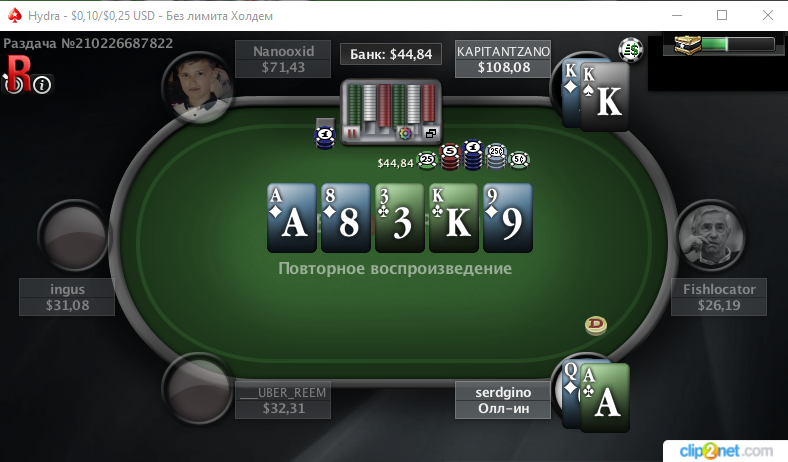The image size is (788, 462).
Task: Click the __UBER_REEM name plate
Action: coord(283,400)
